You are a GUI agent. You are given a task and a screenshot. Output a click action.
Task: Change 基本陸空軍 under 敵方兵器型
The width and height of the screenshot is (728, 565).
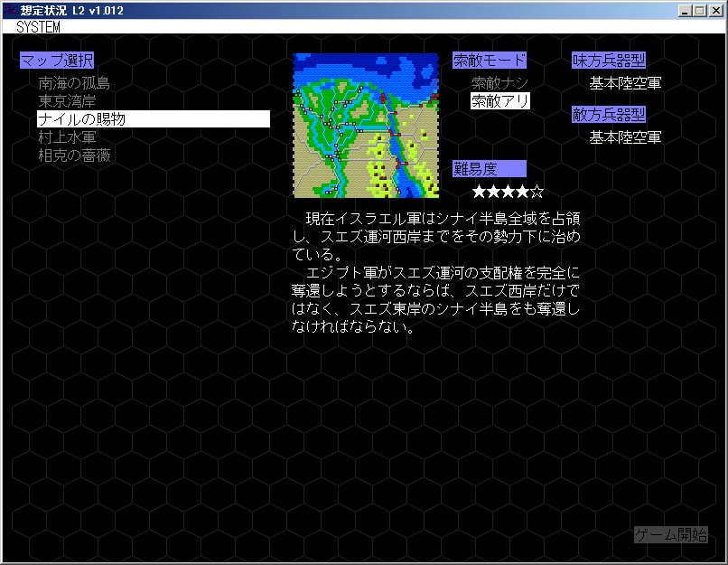point(625,137)
